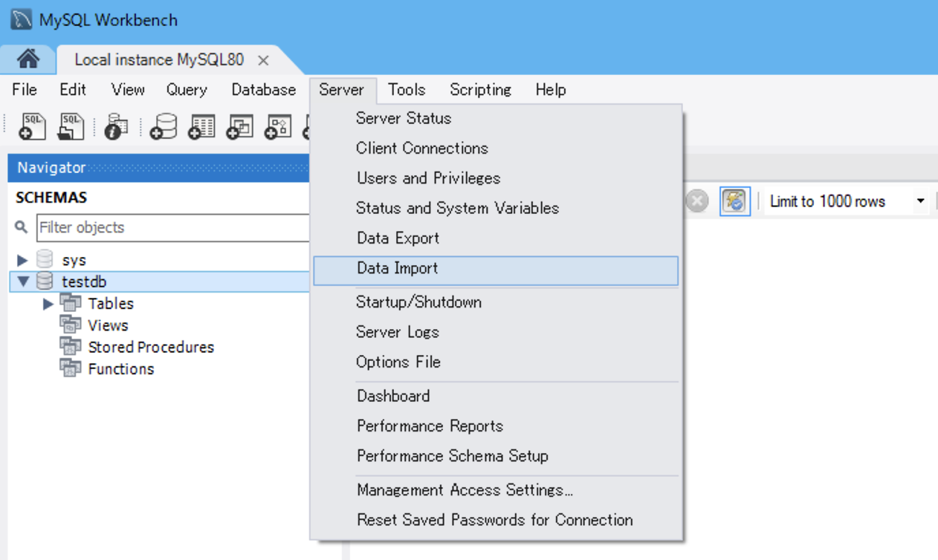The image size is (938, 560).
Task: Create a new stored procedure icon
Action: click(x=278, y=127)
